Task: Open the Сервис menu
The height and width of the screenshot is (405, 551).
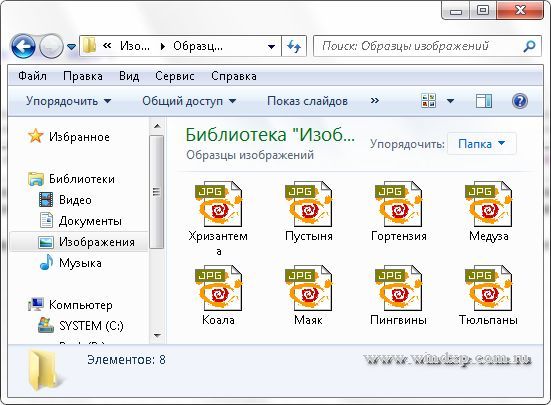Action: tap(175, 76)
